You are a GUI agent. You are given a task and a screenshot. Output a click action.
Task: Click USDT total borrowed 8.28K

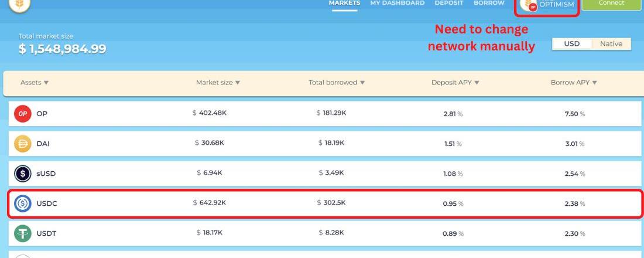[331, 232]
